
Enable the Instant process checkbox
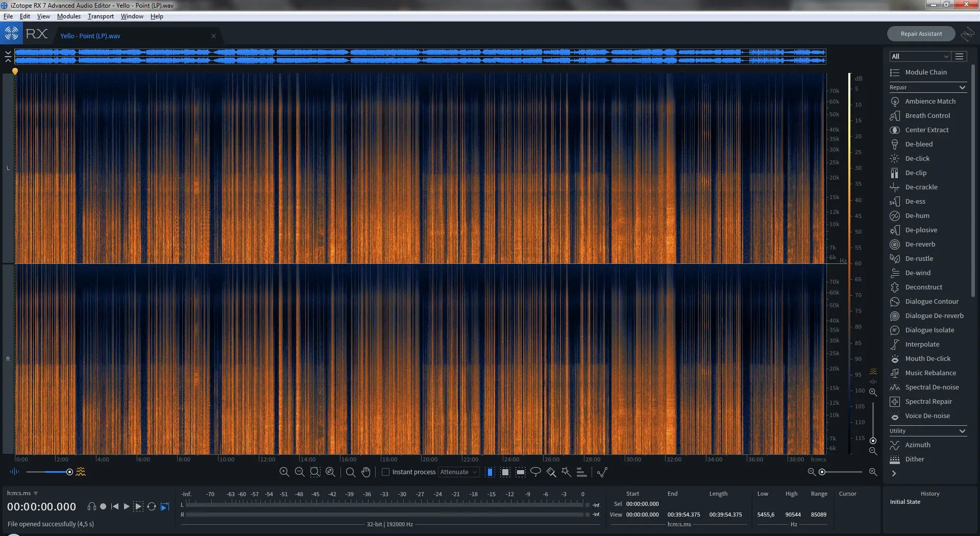coord(386,472)
